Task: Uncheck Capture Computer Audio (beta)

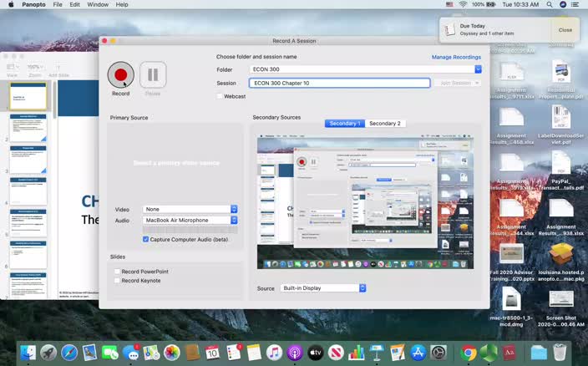Action: (x=145, y=239)
